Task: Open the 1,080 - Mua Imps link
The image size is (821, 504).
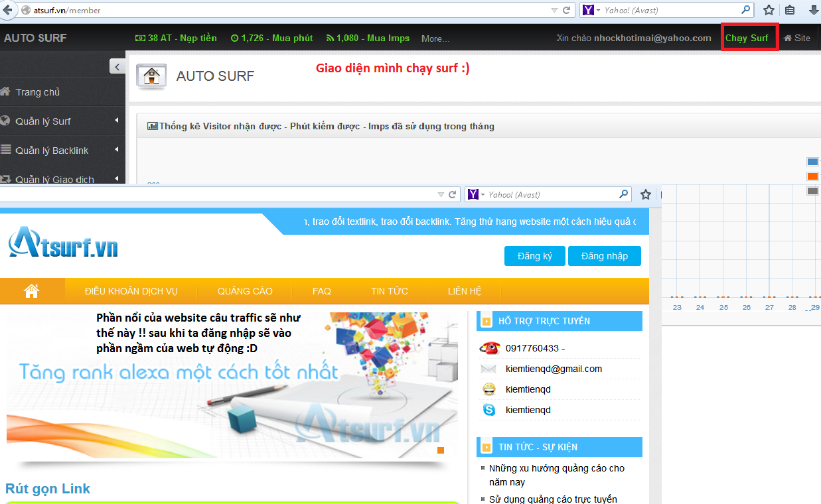Action: [368, 38]
